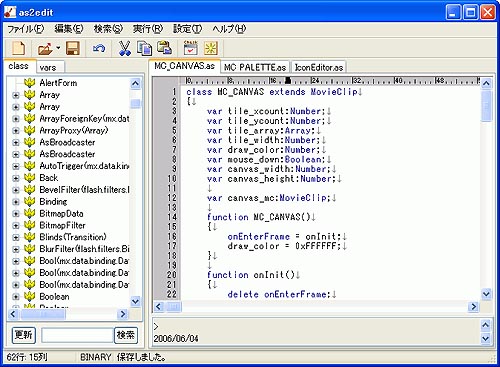Image resolution: width=500 pixels, height=367 pixels.
Task: Click editor vertical scroll down arrow
Action: click(x=486, y=294)
